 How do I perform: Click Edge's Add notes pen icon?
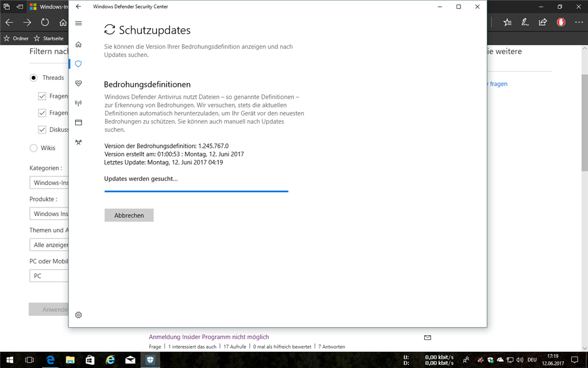(525, 22)
